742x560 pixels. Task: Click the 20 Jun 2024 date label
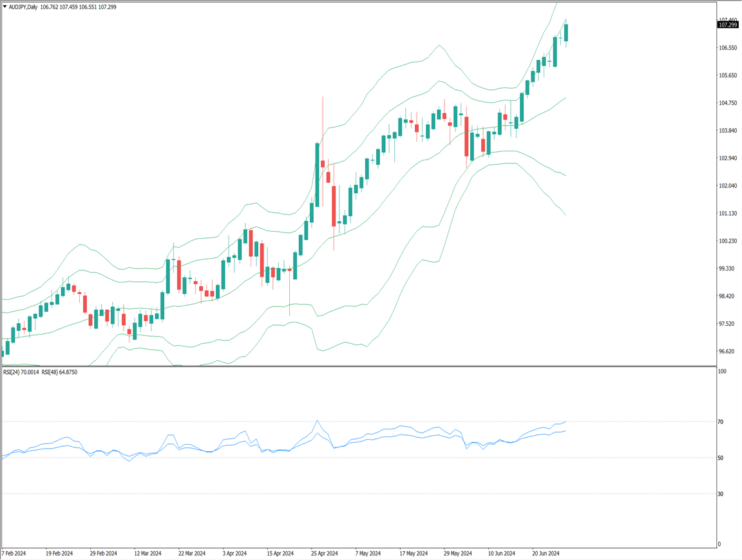point(546,553)
